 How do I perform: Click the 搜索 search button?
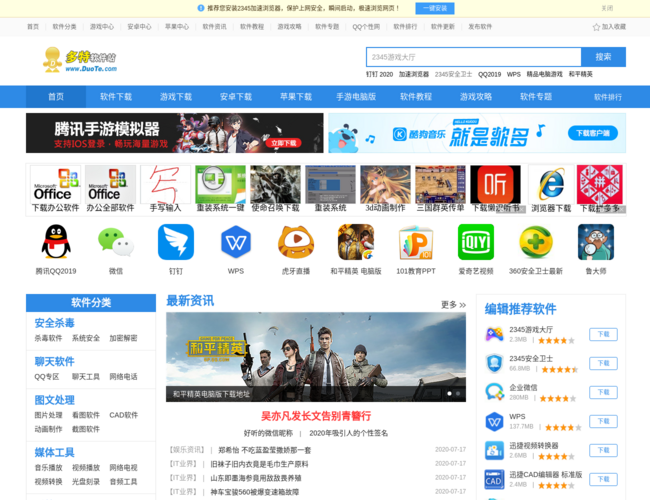click(603, 57)
